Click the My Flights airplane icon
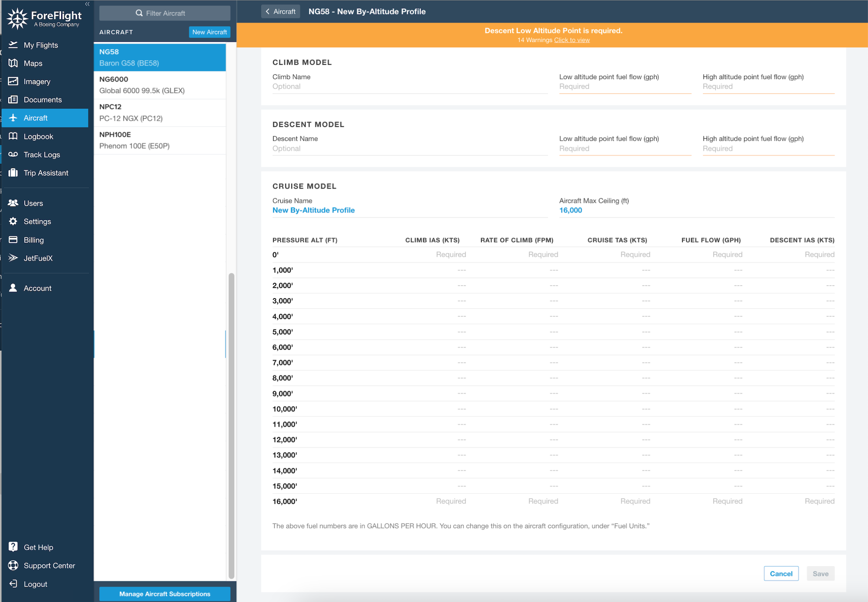 coord(13,45)
